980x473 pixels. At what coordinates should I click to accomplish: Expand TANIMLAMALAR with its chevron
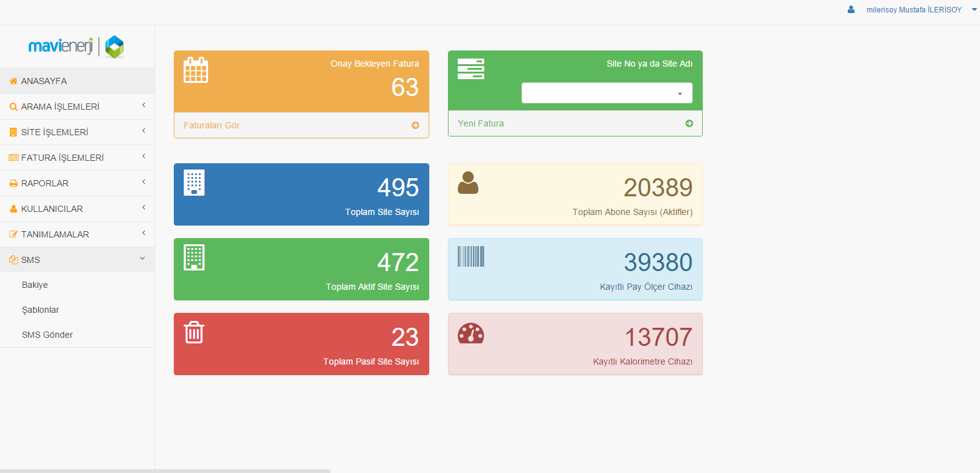click(x=144, y=233)
